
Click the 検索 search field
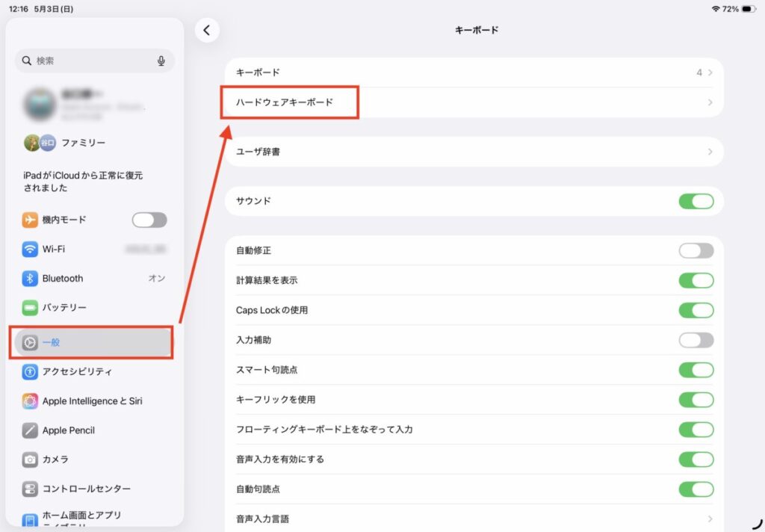(x=95, y=61)
